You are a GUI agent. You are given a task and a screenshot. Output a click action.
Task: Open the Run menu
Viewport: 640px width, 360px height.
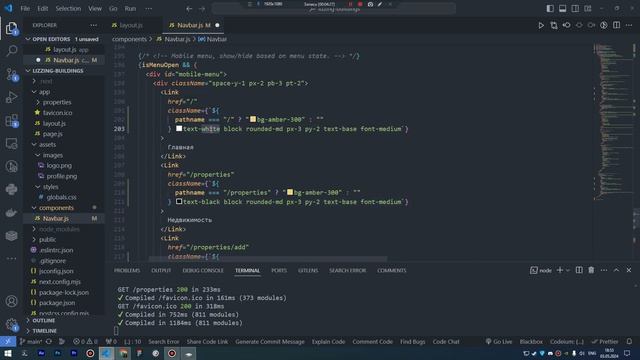(x=130, y=8)
